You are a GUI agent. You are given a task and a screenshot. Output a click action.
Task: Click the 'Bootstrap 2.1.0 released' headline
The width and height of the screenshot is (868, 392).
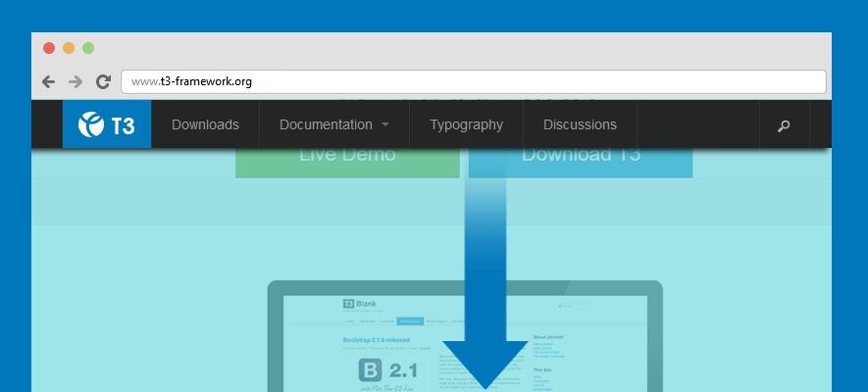[x=376, y=339]
